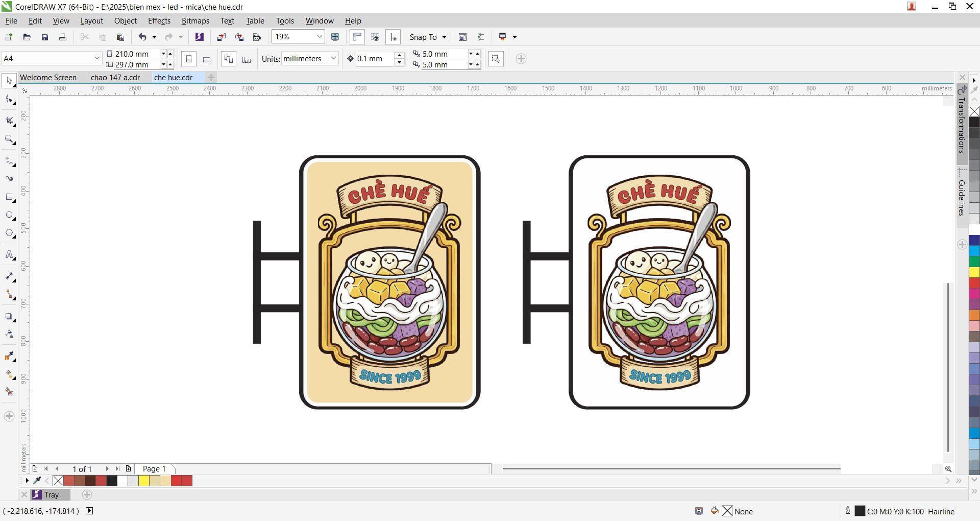Select the Interactive Fill tool

click(9, 374)
